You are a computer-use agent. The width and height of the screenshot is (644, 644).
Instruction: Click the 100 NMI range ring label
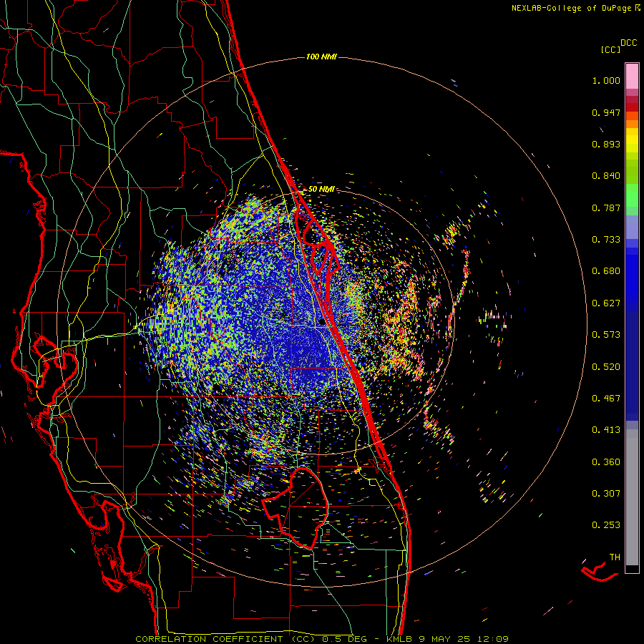[x=321, y=57]
